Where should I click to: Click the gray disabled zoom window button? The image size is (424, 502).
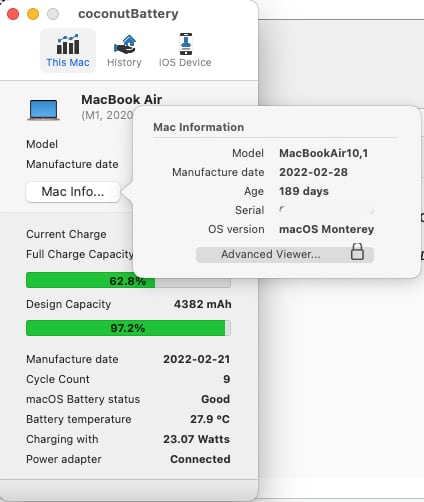click(53, 14)
